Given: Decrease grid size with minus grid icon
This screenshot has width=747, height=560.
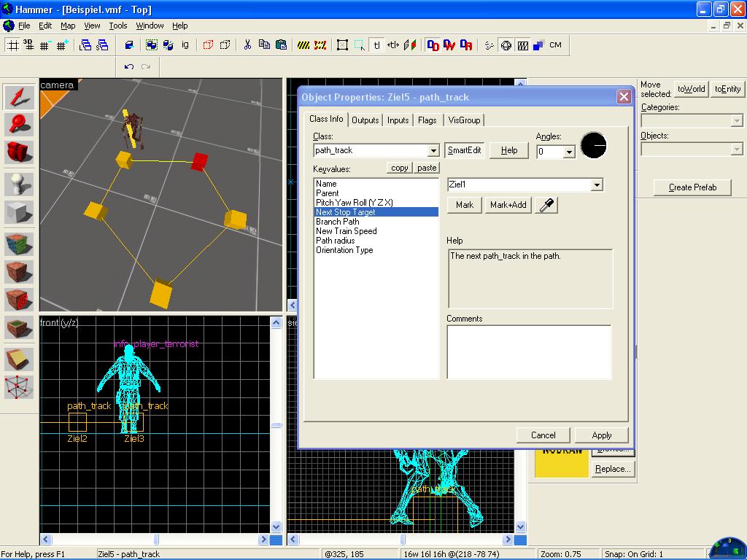Looking at the screenshot, I should [x=45, y=45].
